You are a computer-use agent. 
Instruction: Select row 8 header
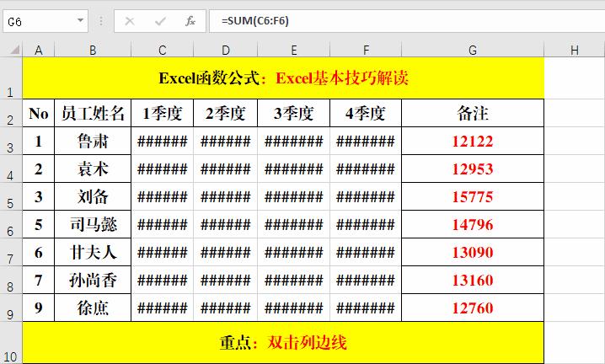pos(11,280)
